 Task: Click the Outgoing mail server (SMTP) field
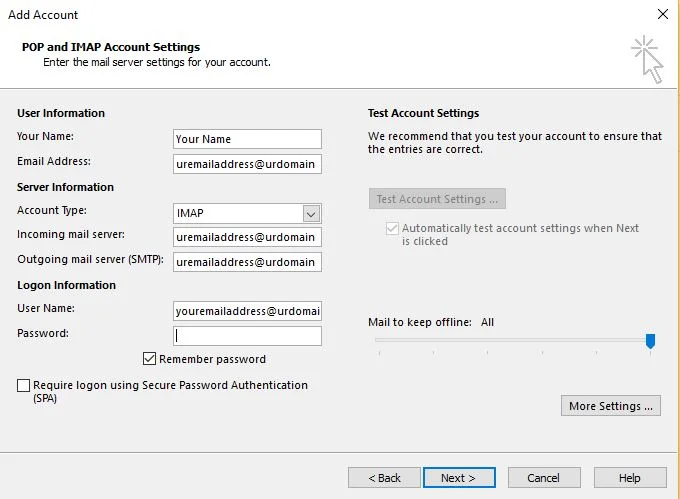[247, 262]
